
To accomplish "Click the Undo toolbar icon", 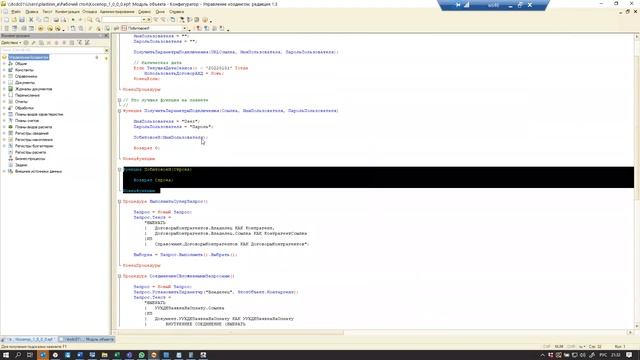I will tap(73, 20).
